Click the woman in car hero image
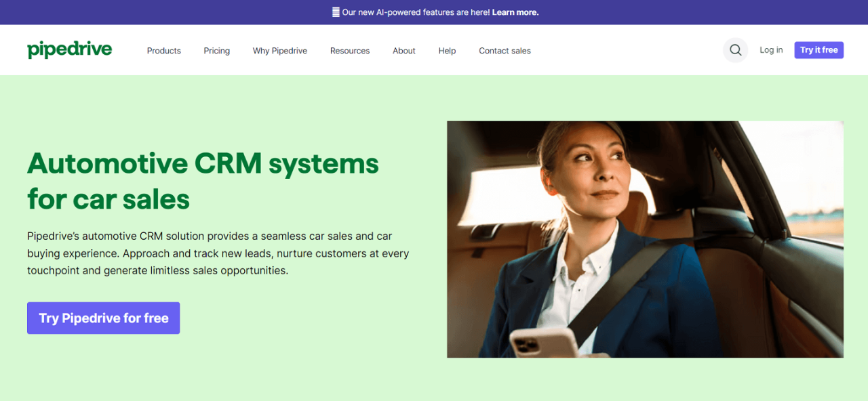This screenshot has width=868, height=401. 645,239
